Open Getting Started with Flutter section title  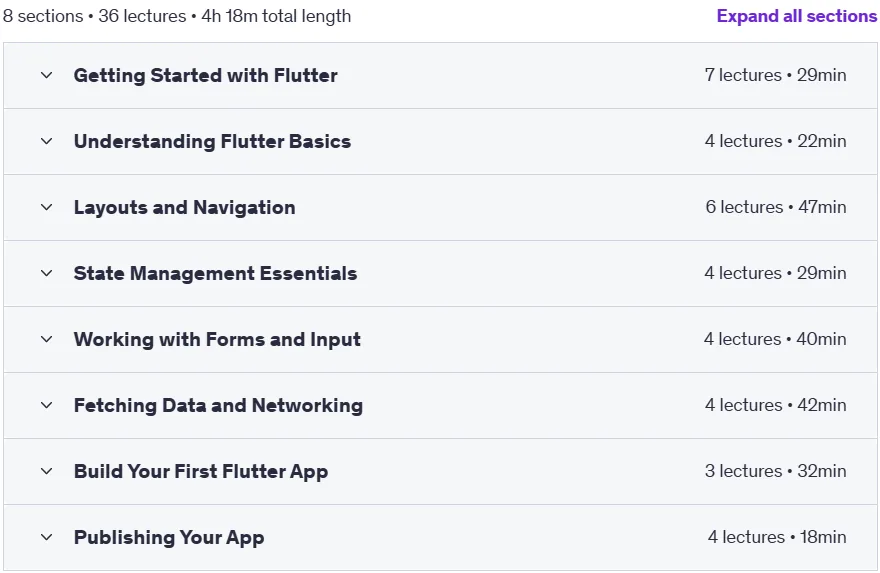click(x=205, y=75)
